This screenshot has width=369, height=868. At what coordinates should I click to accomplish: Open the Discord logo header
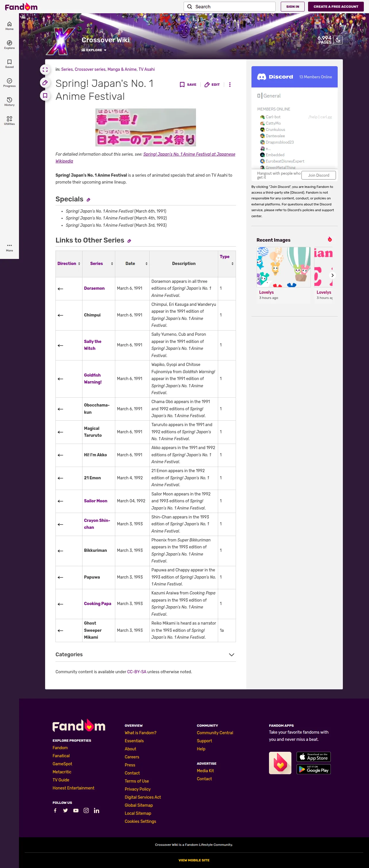275,77
